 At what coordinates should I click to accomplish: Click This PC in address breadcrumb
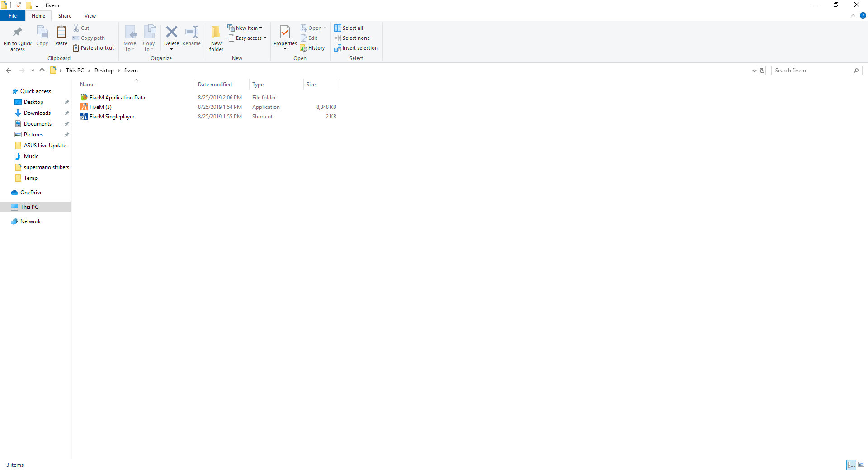pyautogui.click(x=75, y=70)
